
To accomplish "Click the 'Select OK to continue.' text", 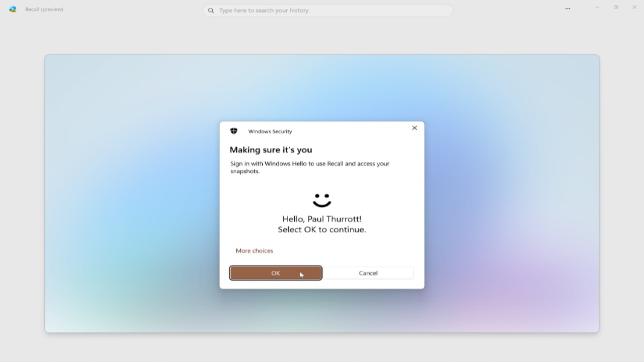I will pos(322,230).
